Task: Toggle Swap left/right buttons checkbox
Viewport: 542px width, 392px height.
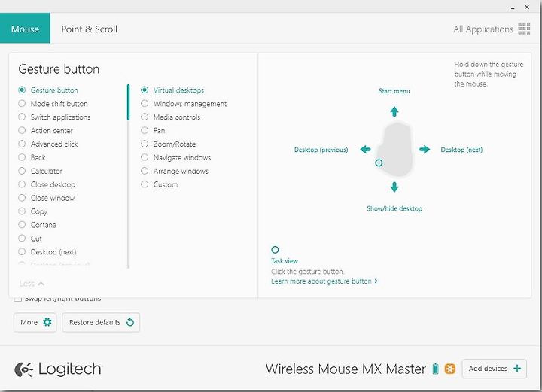Action: coord(17,299)
